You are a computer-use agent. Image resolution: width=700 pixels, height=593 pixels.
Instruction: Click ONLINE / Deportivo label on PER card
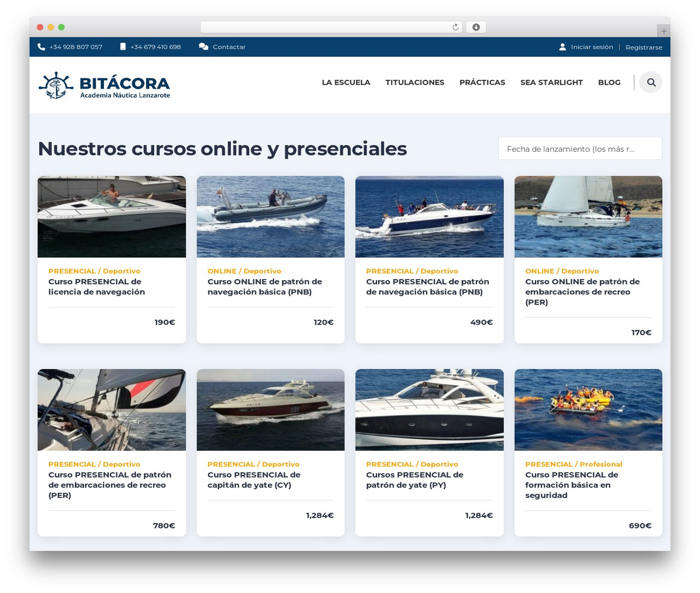point(562,271)
